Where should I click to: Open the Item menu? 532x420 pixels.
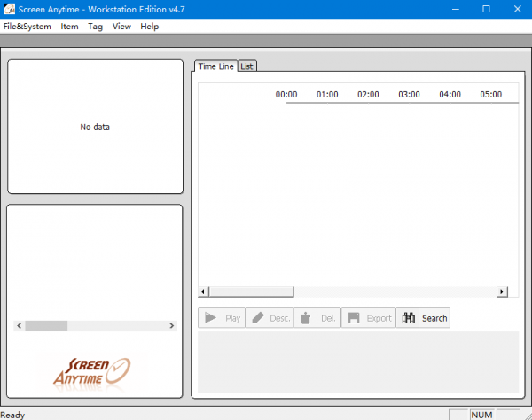point(69,27)
